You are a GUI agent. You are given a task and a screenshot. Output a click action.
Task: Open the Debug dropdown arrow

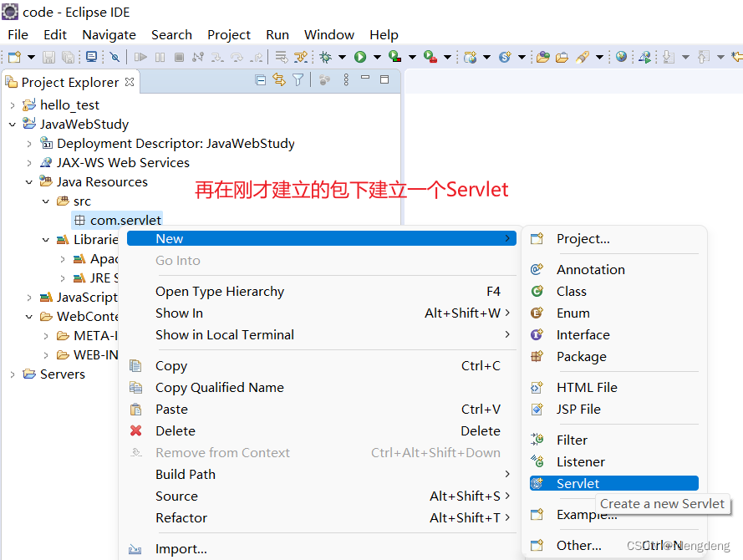click(342, 58)
